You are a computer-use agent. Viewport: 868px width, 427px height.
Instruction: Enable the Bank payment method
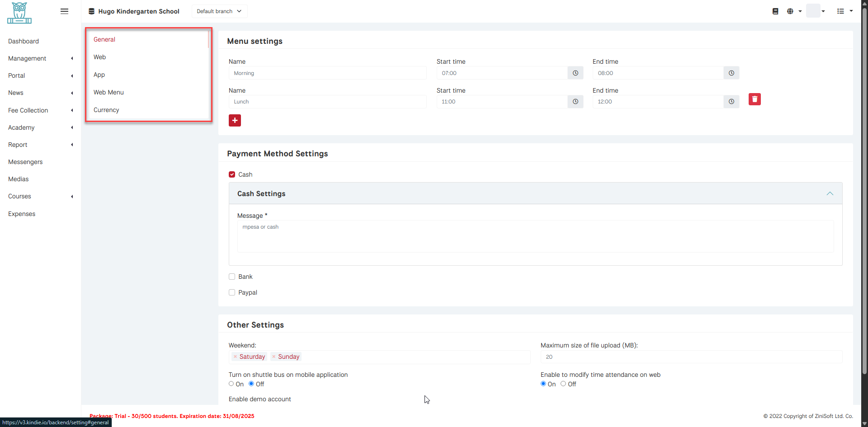232,277
